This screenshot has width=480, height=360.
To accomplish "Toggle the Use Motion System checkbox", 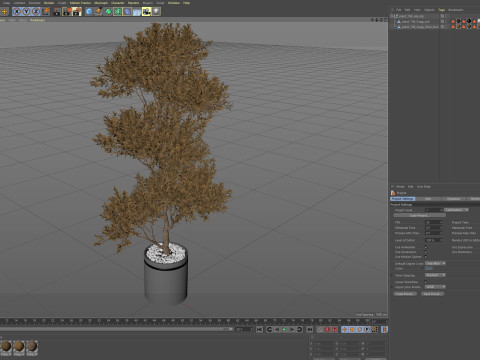I will 426,257.
